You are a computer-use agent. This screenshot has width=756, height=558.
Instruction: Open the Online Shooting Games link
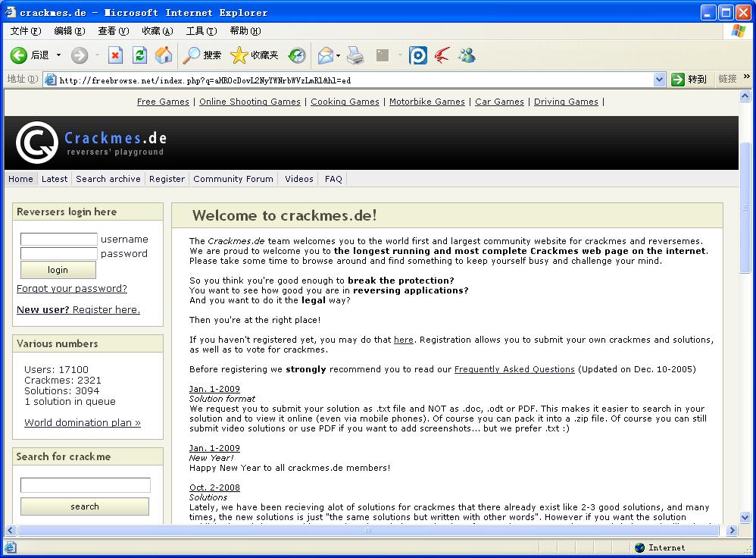250,102
